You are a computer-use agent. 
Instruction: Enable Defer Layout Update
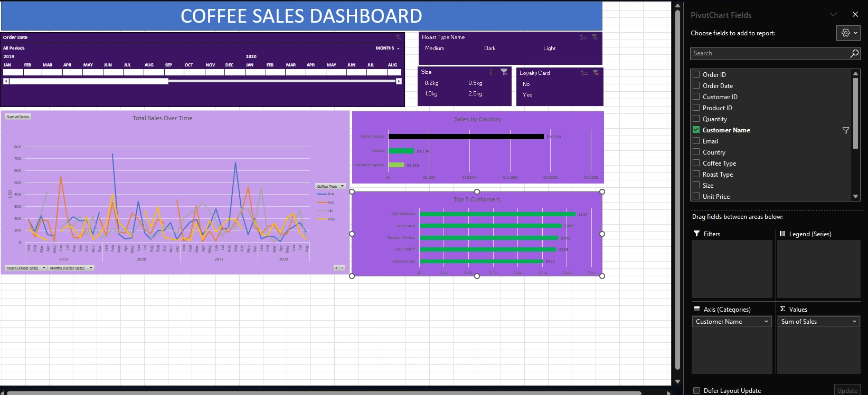point(697,391)
